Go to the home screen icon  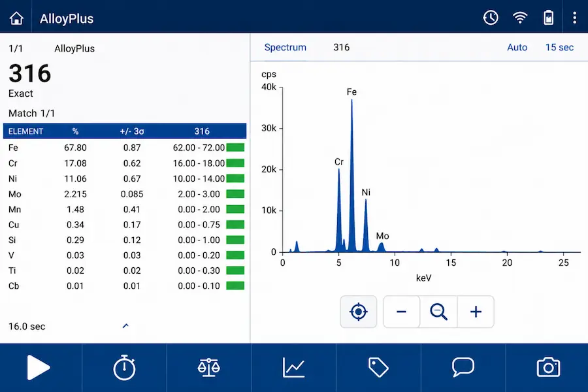pos(16,18)
